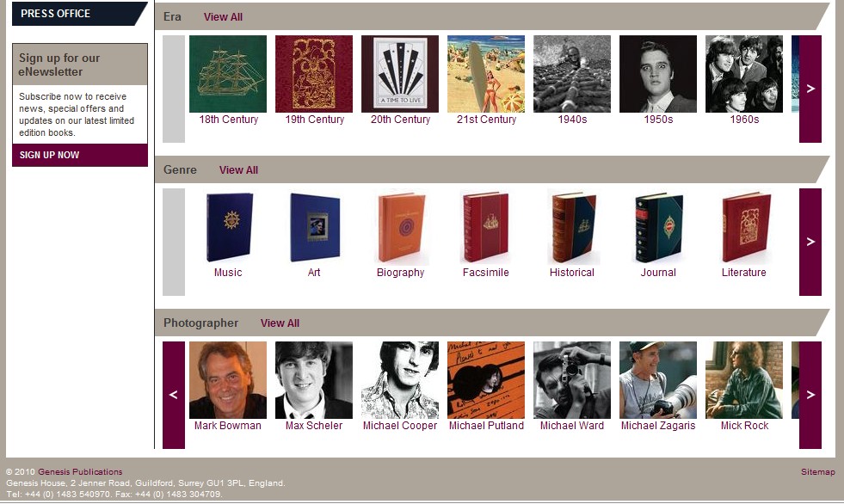This screenshot has width=844, height=504.
Task: Follow the Genesis Publications footer link
Action: [x=80, y=471]
